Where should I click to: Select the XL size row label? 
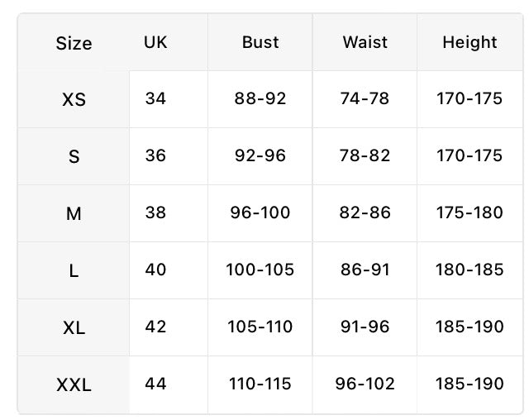pos(74,327)
